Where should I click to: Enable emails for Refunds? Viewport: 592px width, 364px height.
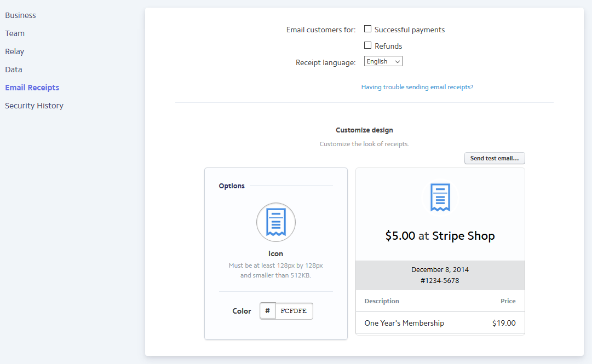[x=367, y=45]
